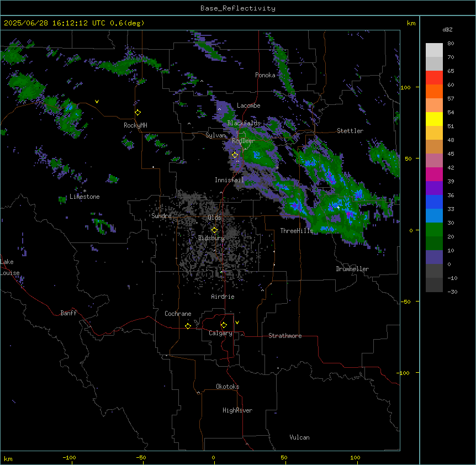Select the yellow diamond marker below RedDeer
The width and height of the screenshot is (476, 465).
pos(235,155)
